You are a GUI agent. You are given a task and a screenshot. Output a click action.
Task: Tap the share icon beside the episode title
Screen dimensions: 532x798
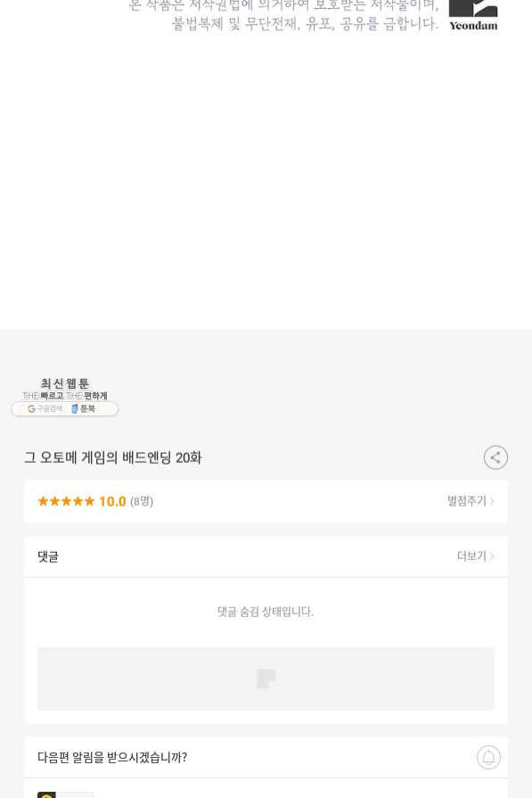pyautogui.click(x=495, y=457)
